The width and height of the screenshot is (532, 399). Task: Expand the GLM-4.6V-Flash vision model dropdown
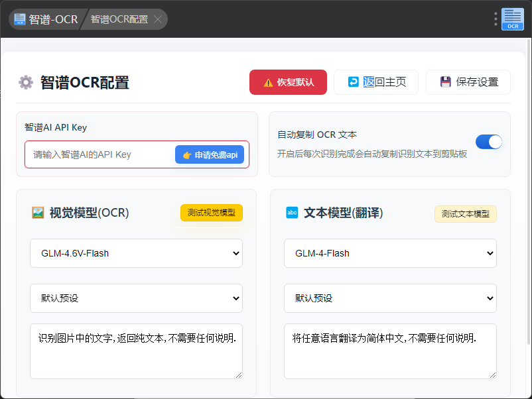pyautogui.click(x=136, y=253)
